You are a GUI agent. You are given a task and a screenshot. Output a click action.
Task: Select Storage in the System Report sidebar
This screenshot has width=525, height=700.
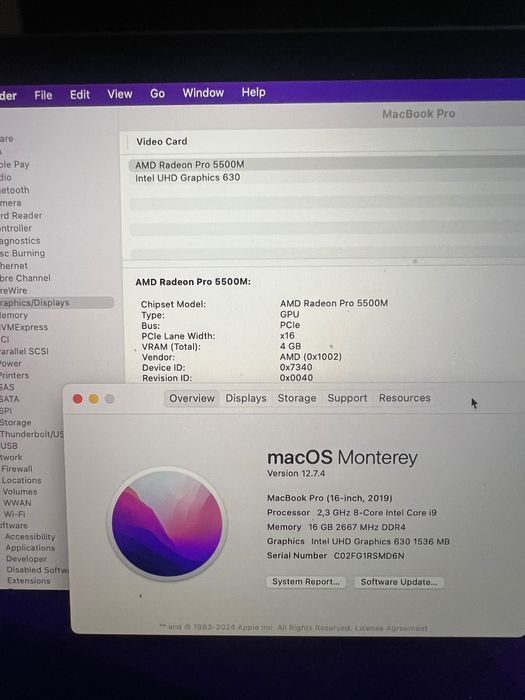(x=16, y=422)
